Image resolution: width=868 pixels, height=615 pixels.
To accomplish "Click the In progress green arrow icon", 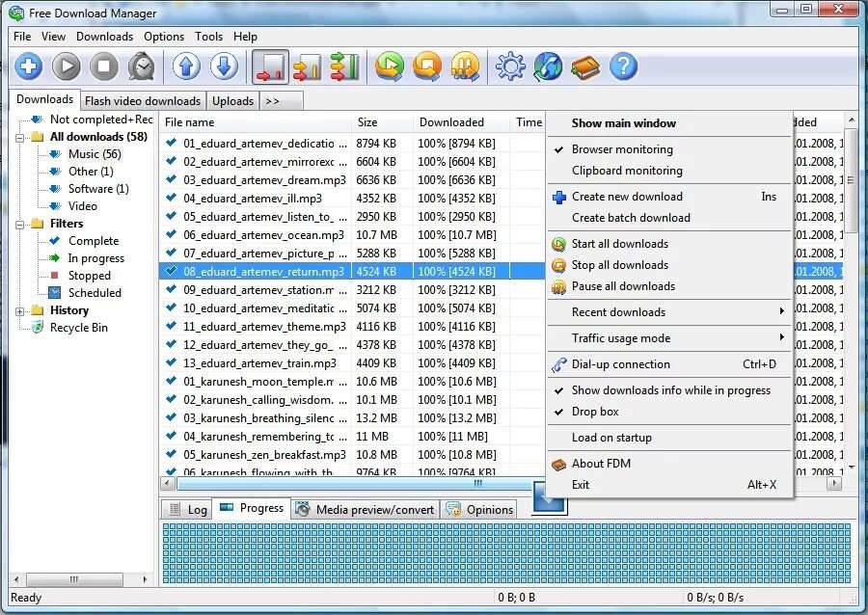I will (x=54, y=257).
